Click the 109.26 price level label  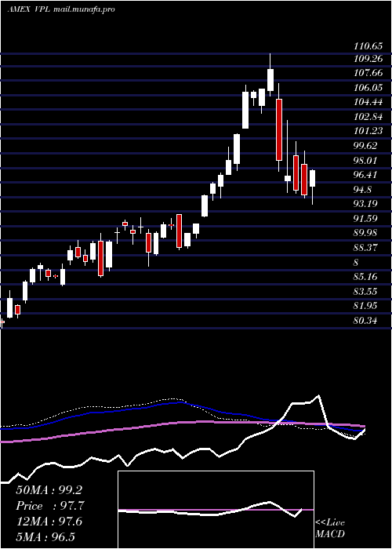(368, 59)
